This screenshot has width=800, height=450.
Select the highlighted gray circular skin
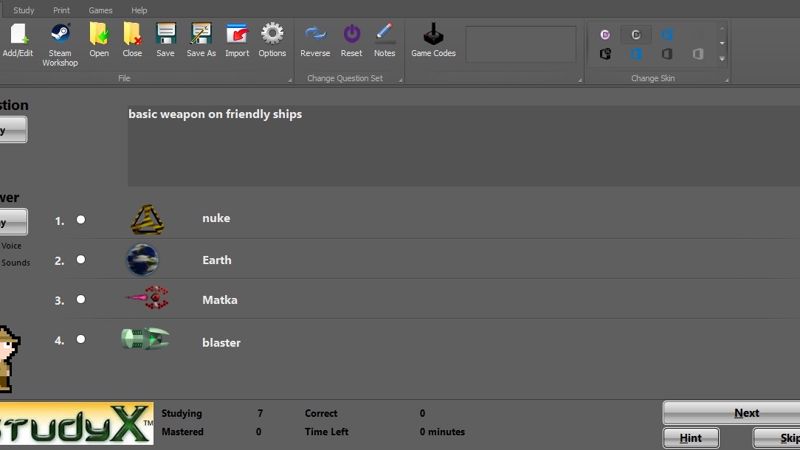(636, 35)
